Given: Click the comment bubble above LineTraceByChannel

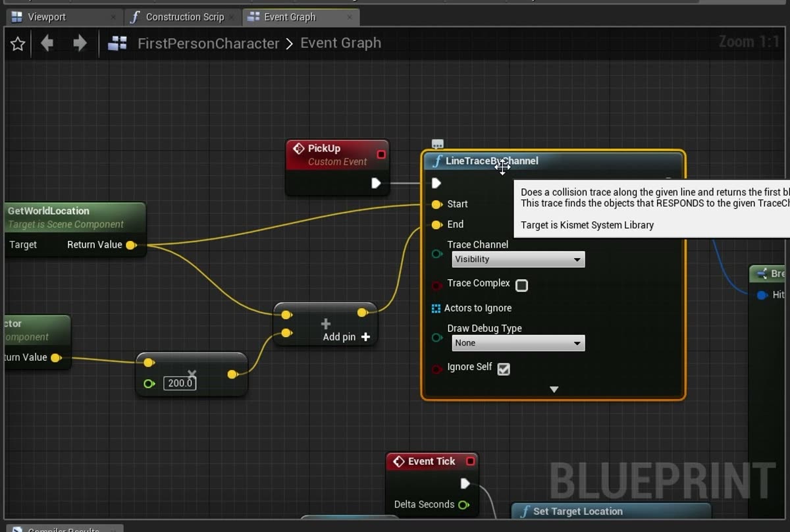Looking at the screenshot, I should (437, 144).
